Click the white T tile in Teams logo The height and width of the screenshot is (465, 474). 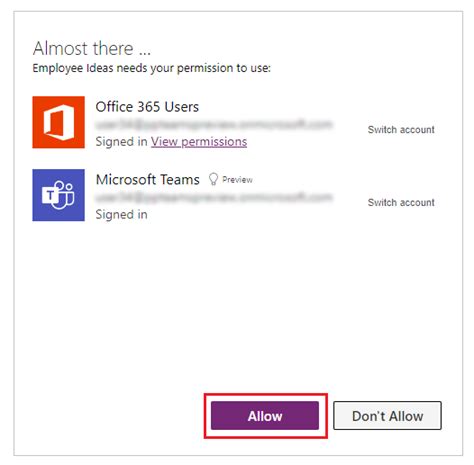[x=50, y=195]
